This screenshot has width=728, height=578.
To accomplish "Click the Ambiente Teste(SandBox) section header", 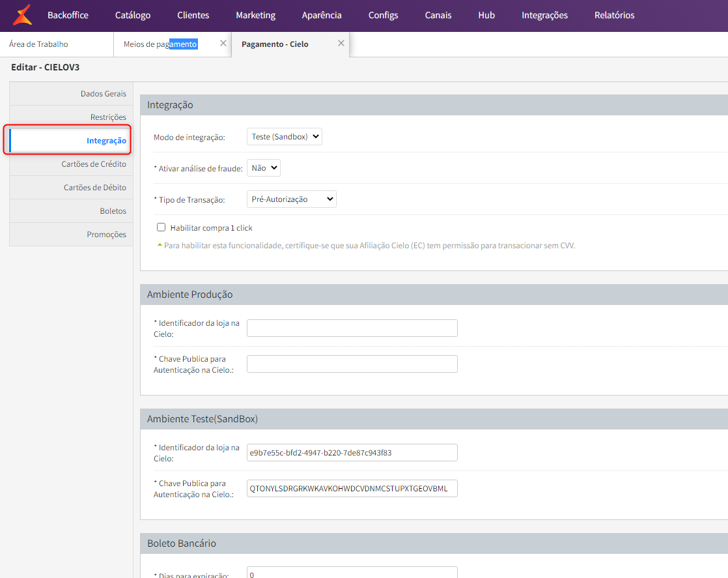I will (x=434, y=419).
